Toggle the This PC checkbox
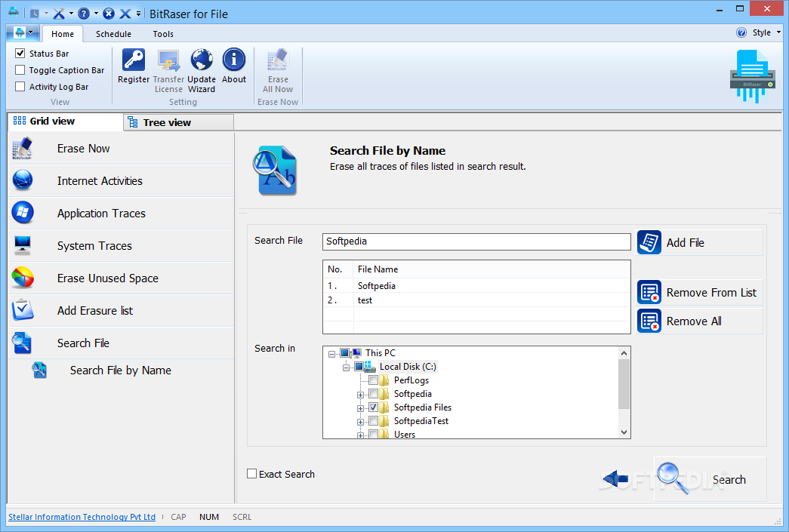The height and width of the screenshot is (532, 789). pos(345,353)
